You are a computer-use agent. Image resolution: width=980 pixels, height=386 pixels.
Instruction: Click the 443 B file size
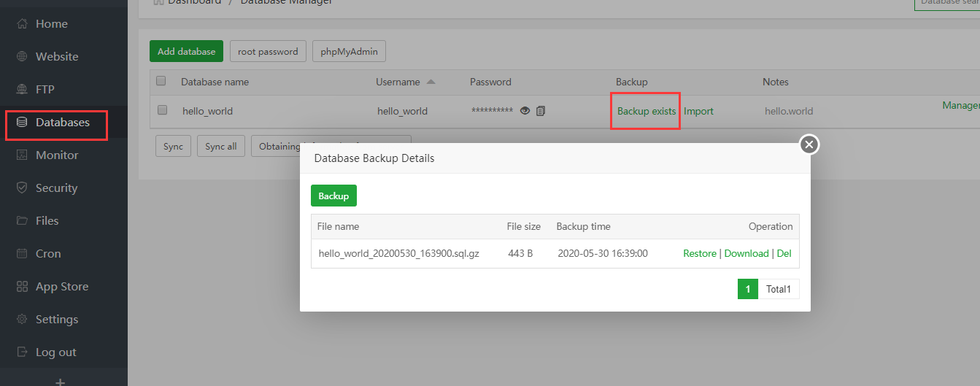point(520,253)
